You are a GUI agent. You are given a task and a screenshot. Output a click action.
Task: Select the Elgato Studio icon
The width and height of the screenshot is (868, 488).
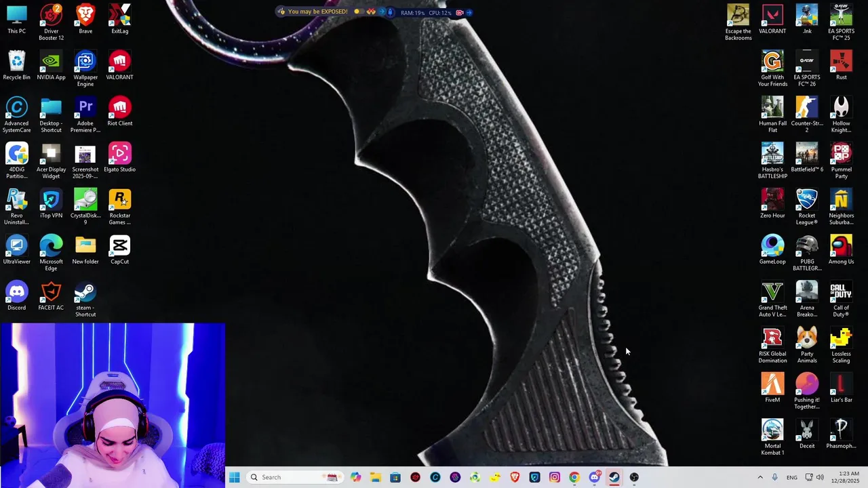point(120,157)
